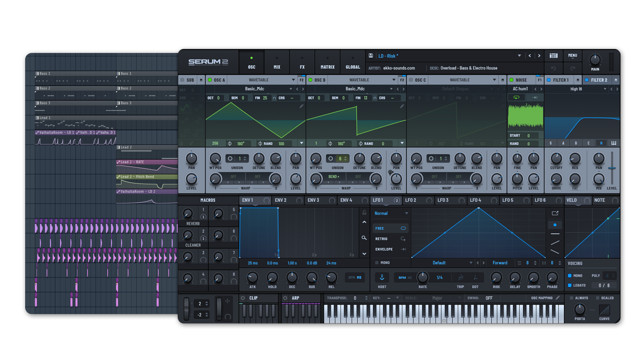Click filter routing bars icon

(x=614, y=143)
